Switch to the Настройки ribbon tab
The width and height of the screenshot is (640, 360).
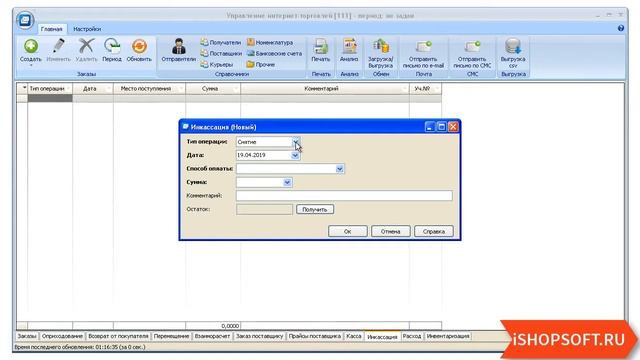click(87, 29)
